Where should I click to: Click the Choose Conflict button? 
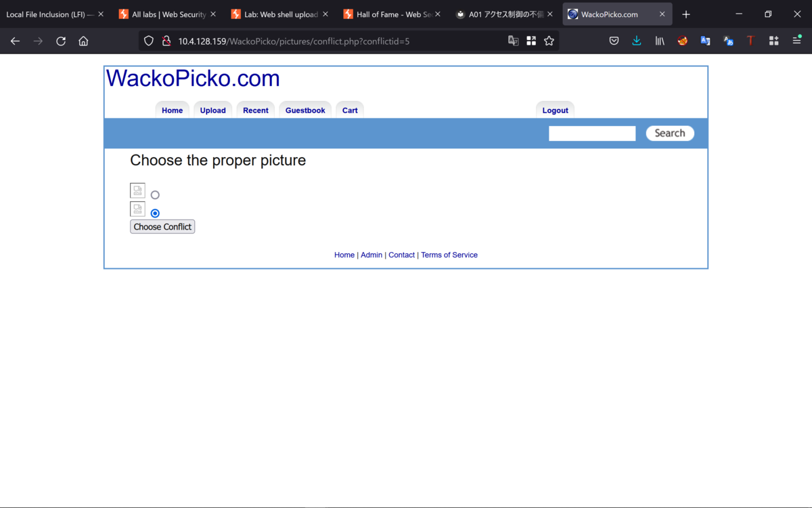pyautogui.click(x=162, y=227)
